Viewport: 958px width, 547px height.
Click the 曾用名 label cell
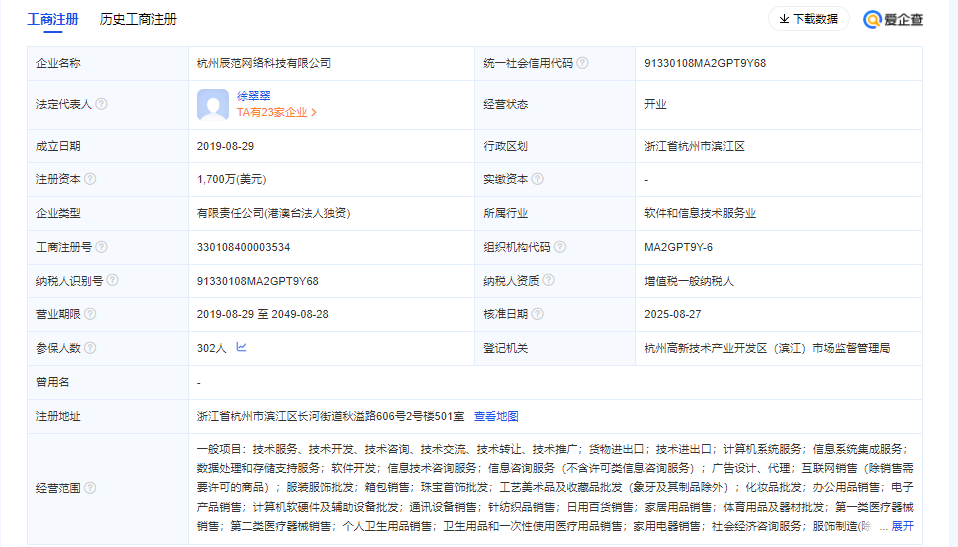[x=108, y=382]
